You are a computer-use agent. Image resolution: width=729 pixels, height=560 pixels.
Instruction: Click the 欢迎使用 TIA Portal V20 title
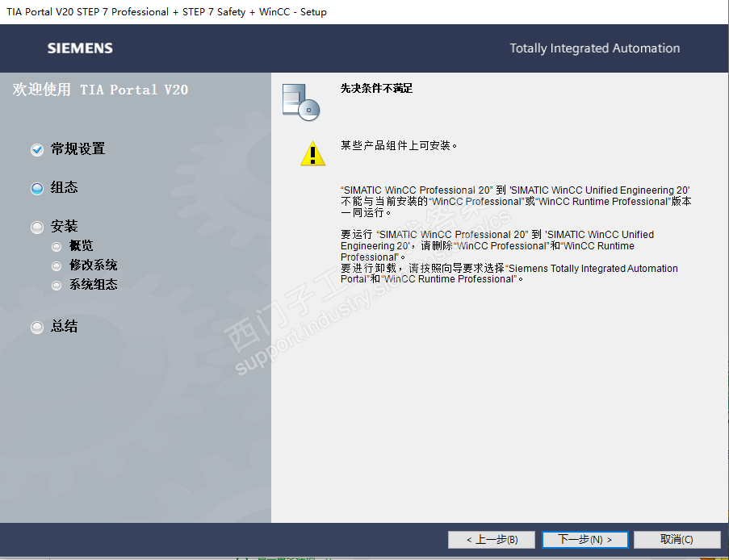click(100, 90)
